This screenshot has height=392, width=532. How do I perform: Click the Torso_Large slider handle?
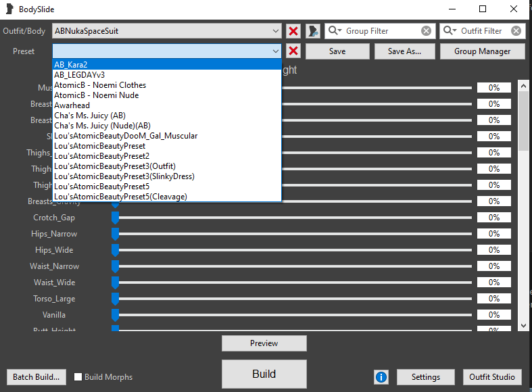(116, 299)
